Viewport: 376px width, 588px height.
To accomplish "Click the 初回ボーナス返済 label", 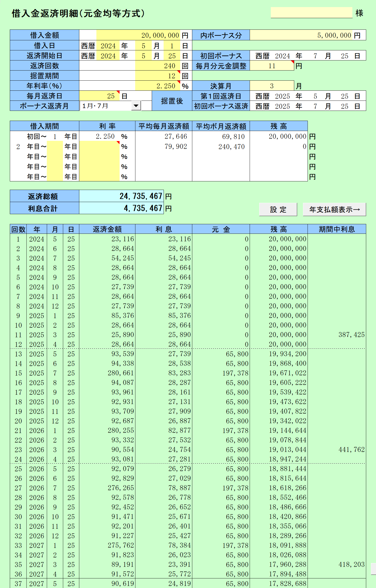I will 221,106.
